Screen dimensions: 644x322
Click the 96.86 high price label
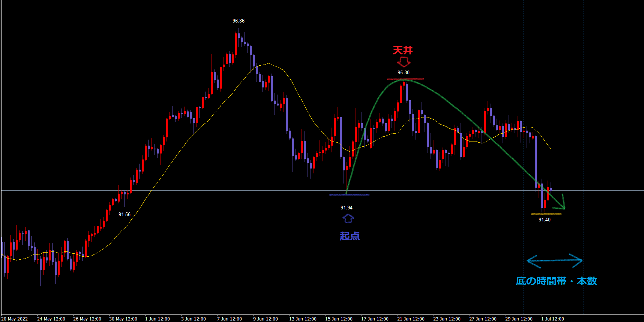click(x=238, y=21)
